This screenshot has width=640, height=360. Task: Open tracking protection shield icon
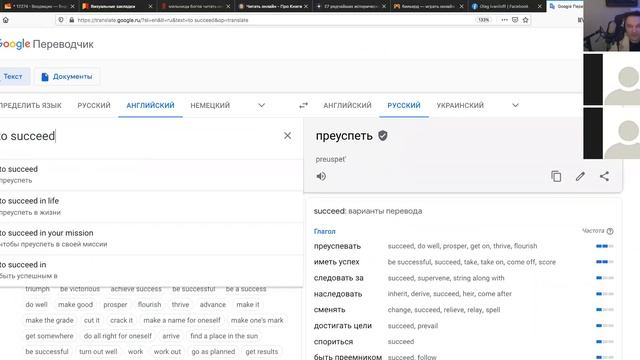pos(61,20)
